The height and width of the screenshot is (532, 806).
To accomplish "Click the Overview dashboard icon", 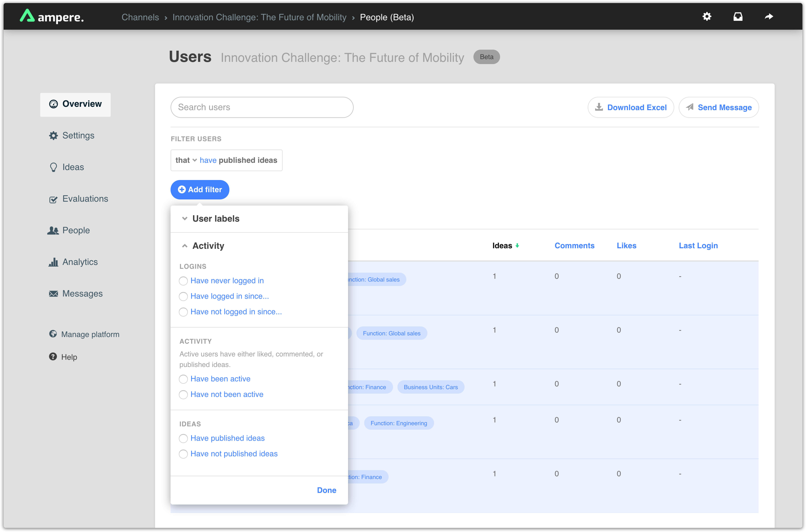I will pos(53,104).
